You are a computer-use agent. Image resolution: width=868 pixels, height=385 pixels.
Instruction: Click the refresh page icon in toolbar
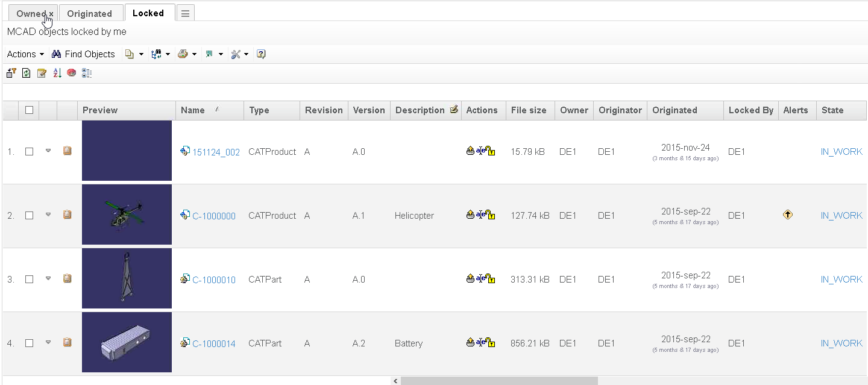tap(26, 73)
